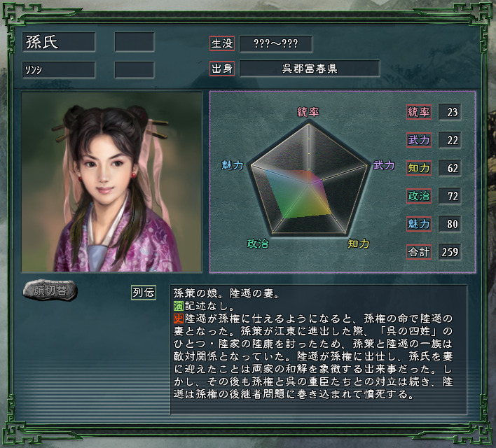The width and height of the screenshot is (496, 448).
Task: Click the biography text panel
Action: [x=319, y=349]
